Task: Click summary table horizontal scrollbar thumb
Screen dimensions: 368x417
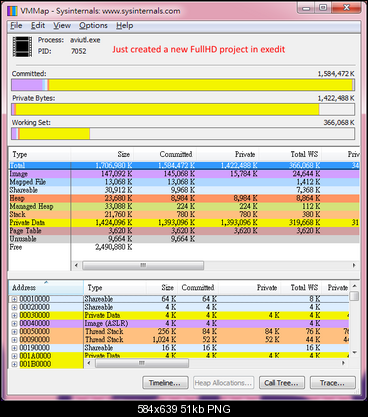Action: (143, 265)
